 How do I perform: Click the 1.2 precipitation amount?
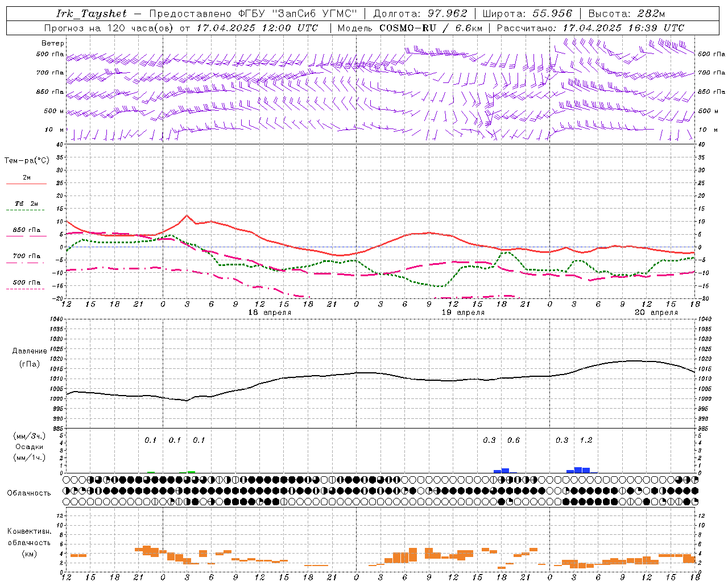(x=586, y=440)
